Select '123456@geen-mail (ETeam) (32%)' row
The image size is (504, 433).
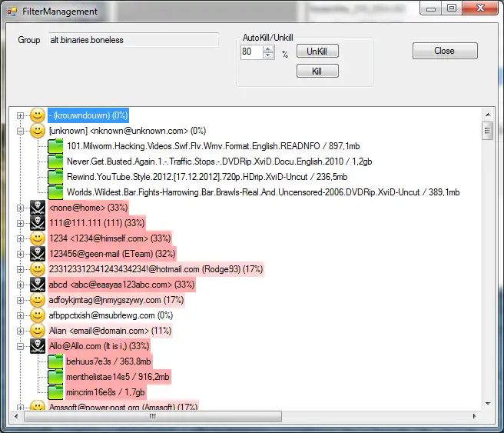112,254
